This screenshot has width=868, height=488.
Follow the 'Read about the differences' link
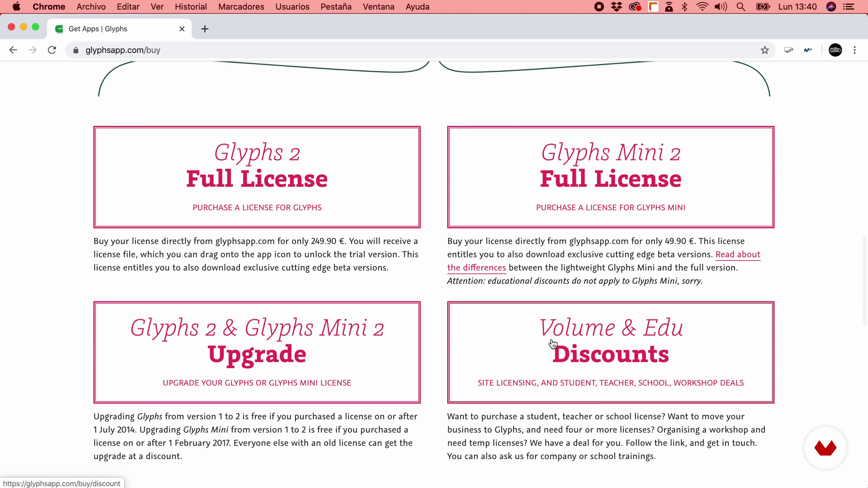(738, 255)
